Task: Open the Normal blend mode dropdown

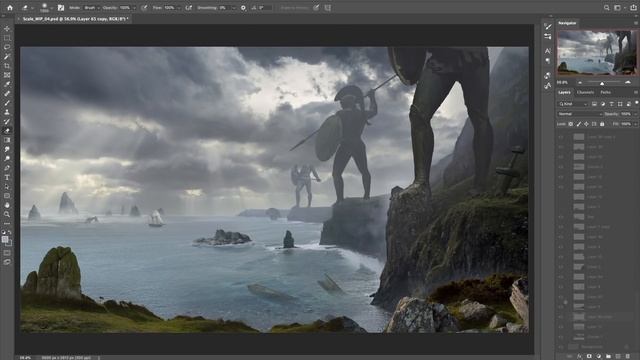Action: coord(580,114)
